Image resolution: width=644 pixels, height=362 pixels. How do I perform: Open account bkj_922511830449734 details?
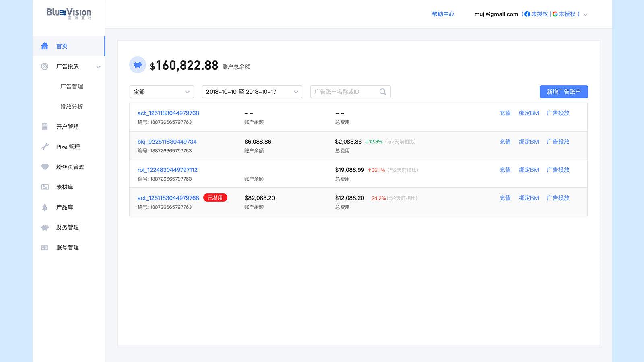click(167, 142)
